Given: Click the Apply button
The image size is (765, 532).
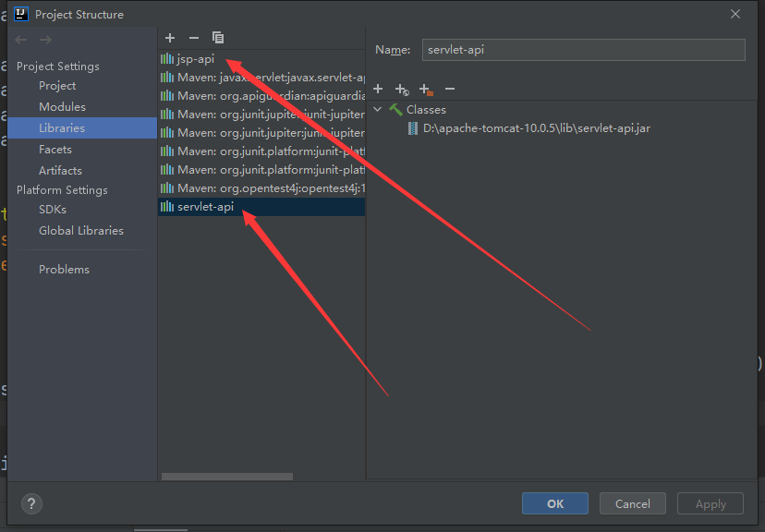Looking at the screenshot, I should 710,503.
